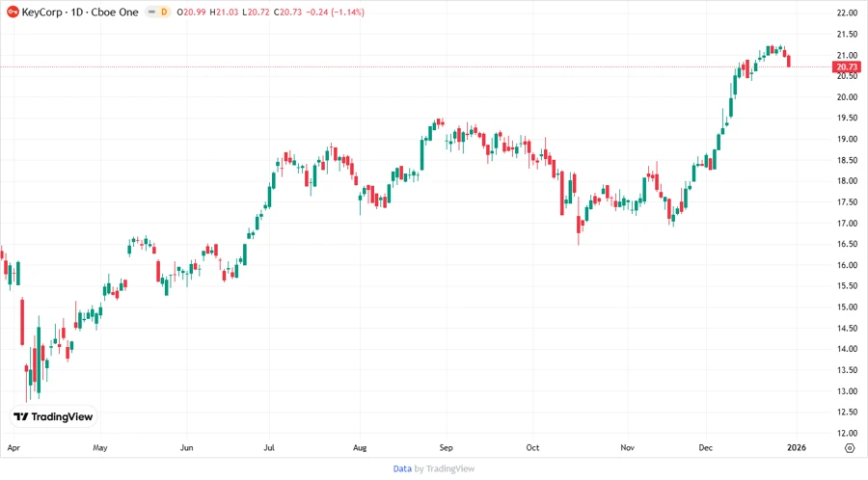This screenshot has width=868, height=480.
Task: Click the 15.00 price axis label
Action: coord(847,307)
